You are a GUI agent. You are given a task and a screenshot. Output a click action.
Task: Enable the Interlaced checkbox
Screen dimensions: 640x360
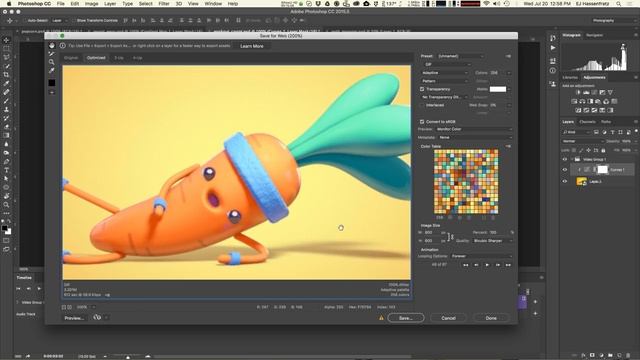point(422,105)
